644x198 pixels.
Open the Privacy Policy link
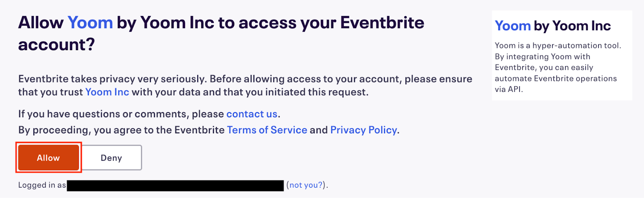coord(363,130)
